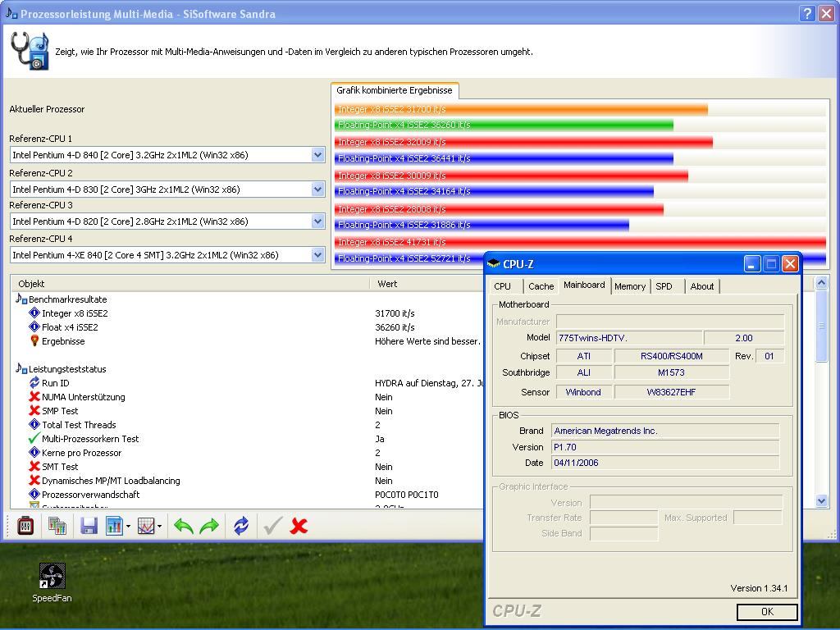Click the BIOS Brand American Megatrends field
The height and width of the screenshot is (630, 840).
[x=664, y=431]
